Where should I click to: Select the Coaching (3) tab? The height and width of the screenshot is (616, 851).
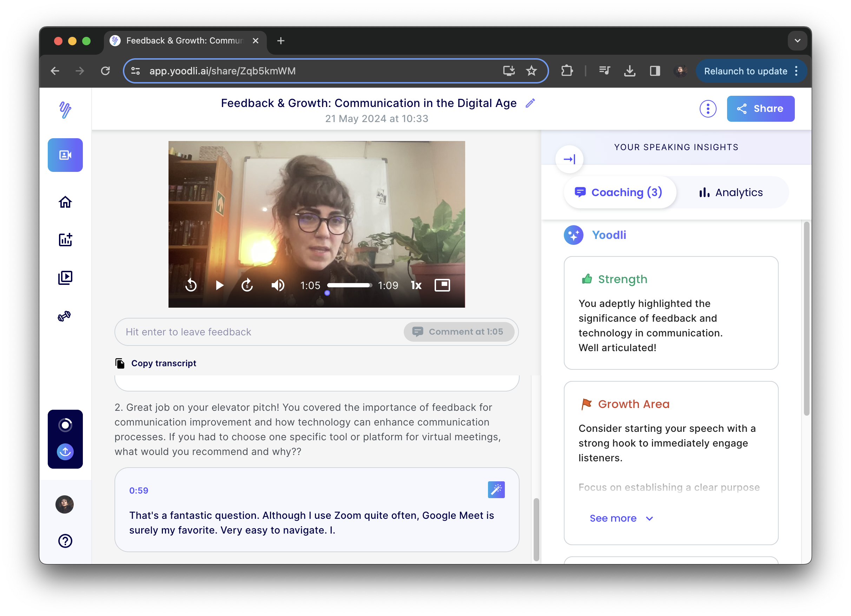(619, 192)
